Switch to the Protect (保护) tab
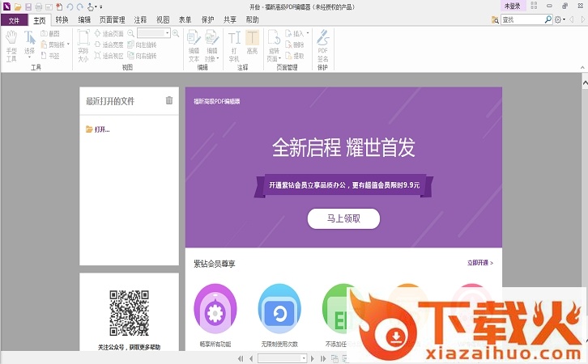This screenshot has width=588, height=364. pyautogui.click(x=207, y=20)
